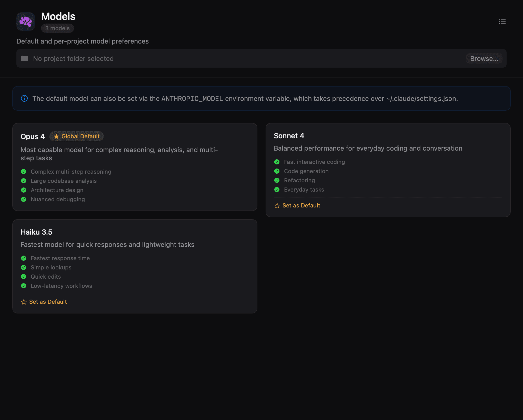Click green check beside Code generation

pos(277,171)
